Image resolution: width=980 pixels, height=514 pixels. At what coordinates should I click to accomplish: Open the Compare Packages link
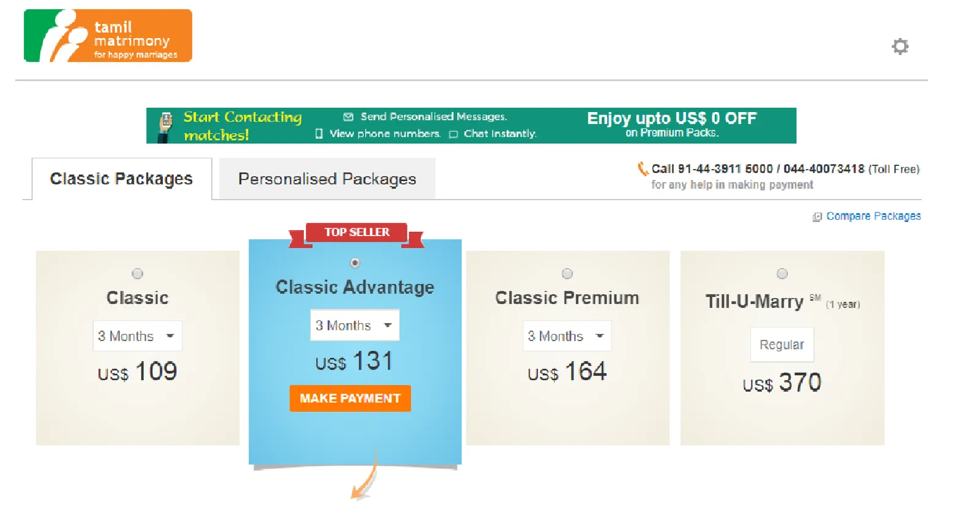point(873,216)
